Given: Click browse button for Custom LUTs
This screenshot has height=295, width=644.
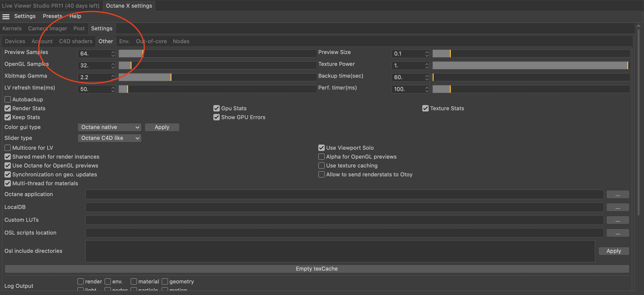Looking at the screenshot, I should (617, 220).
